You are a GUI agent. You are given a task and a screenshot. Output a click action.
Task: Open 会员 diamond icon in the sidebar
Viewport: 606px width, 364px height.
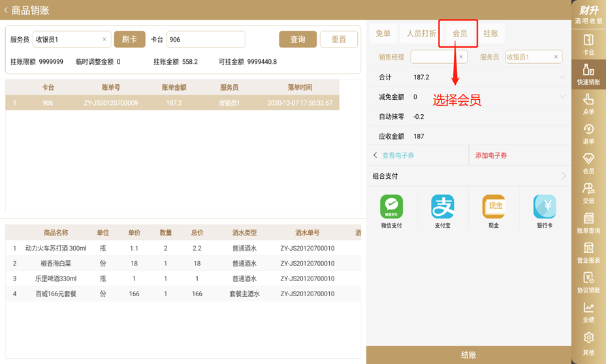pos(588,163)
